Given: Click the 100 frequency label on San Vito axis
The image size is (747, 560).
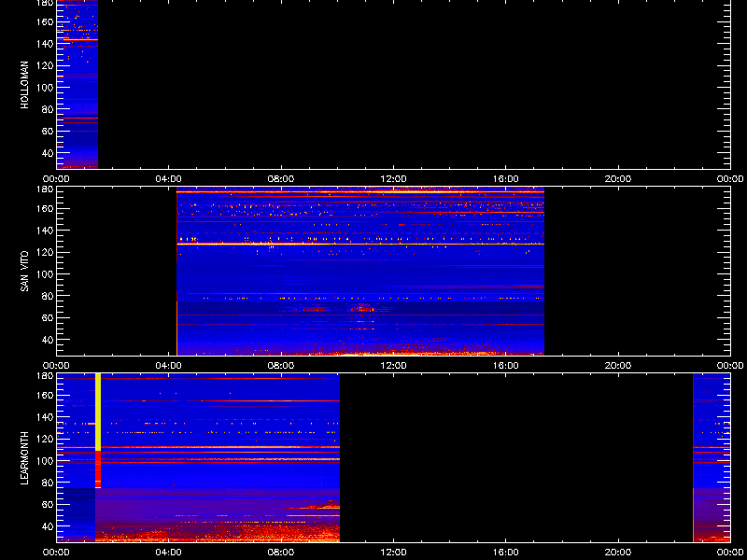Looking at the screenshot, I should [45, 273].
